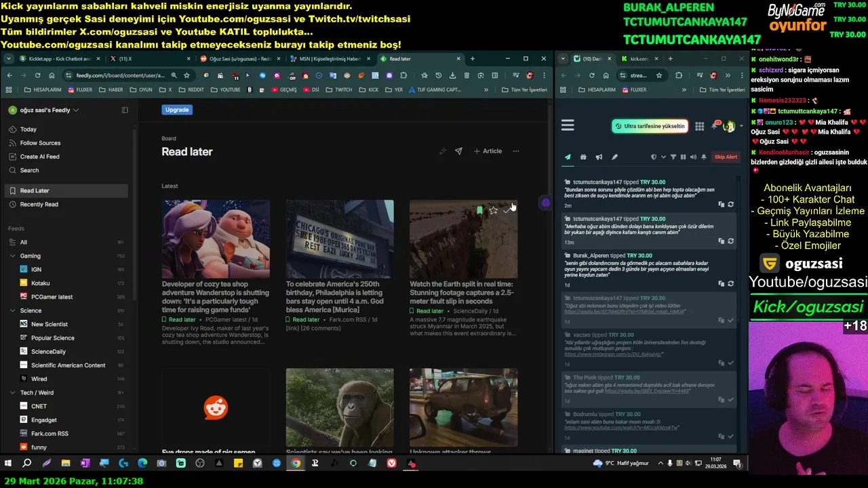Collapse the Tech / Weird feed category

13,392
